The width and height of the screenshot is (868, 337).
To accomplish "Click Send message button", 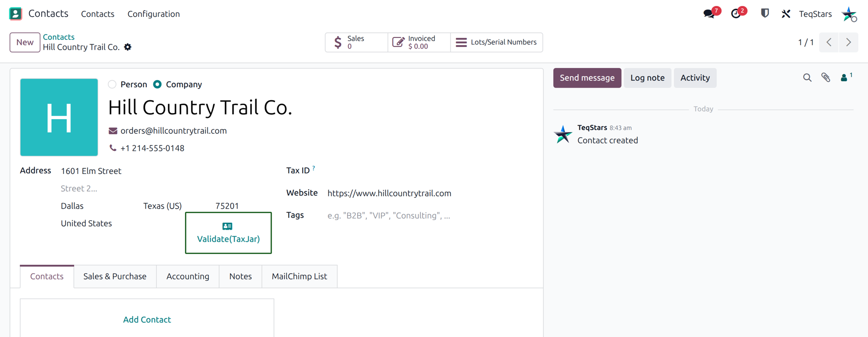I will [x=587, y=78].
